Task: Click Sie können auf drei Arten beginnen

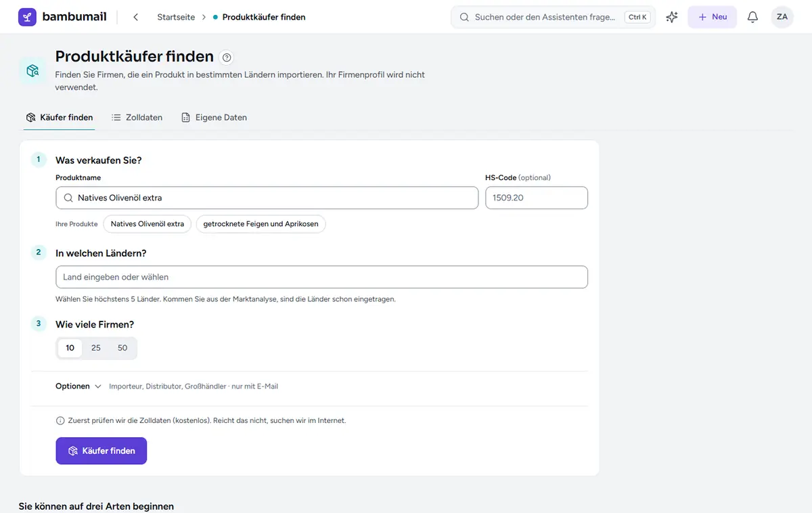Action: [x=96, y=506]
